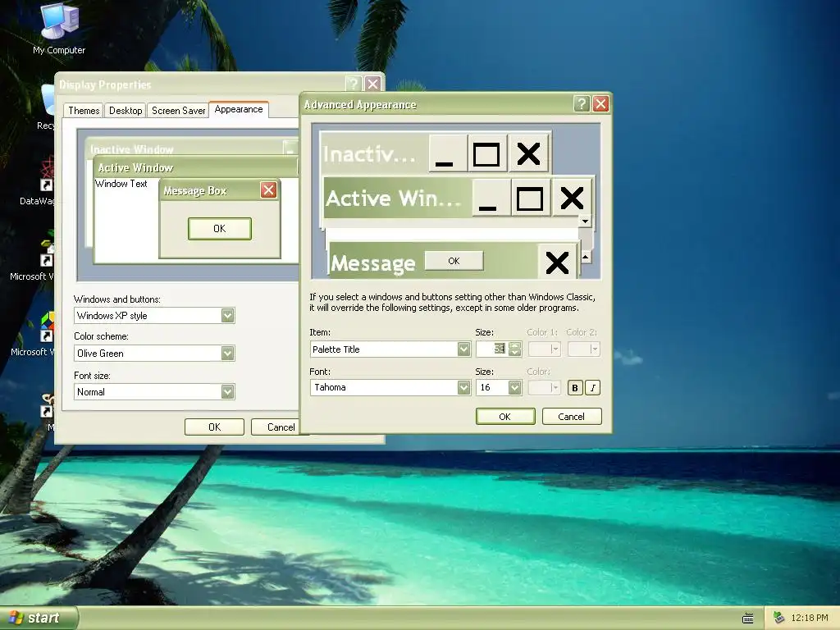Open the font Color swatch dropdown

coord(545,387)
